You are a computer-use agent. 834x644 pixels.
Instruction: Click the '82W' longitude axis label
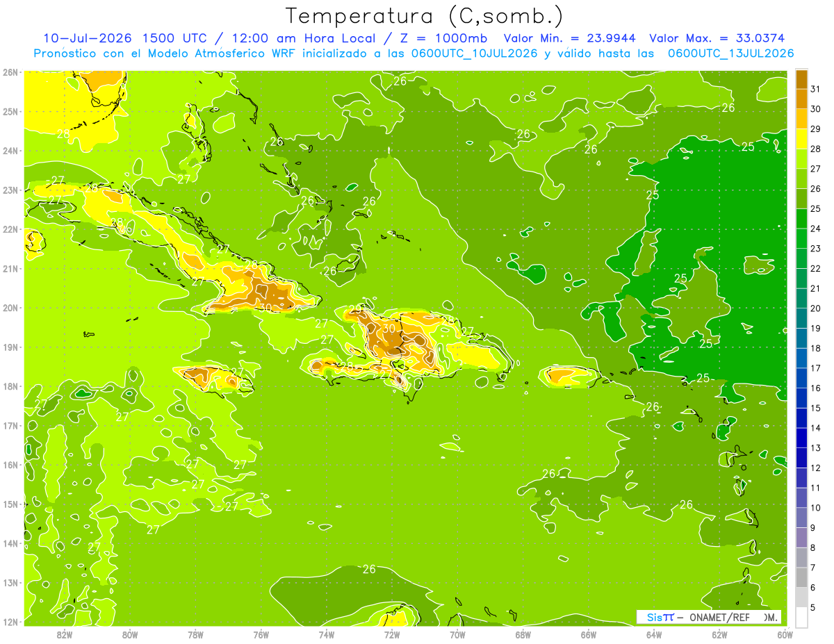click(65, 634)
